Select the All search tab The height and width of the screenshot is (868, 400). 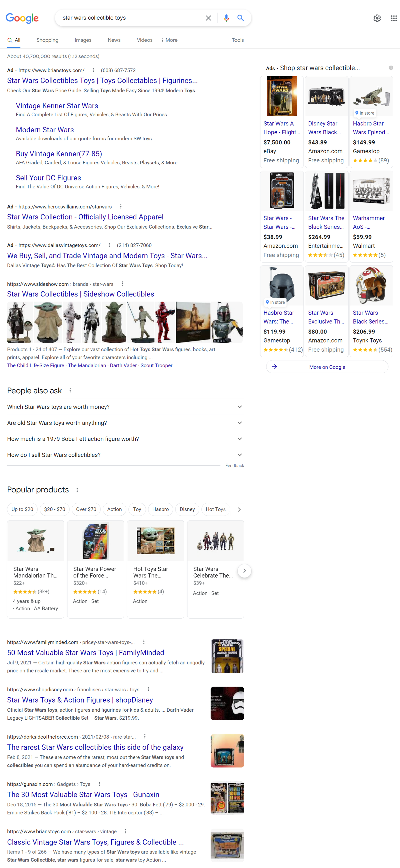click(14, 40)
